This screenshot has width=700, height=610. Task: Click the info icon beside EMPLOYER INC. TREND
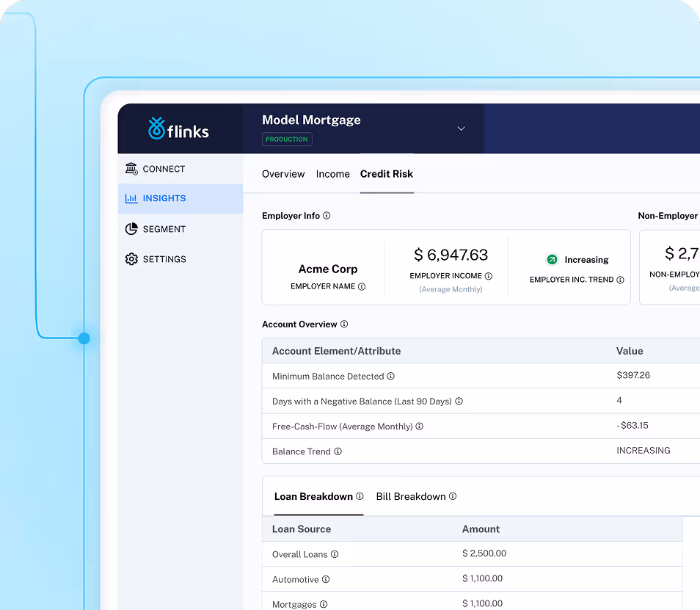(x=620, y=280)
